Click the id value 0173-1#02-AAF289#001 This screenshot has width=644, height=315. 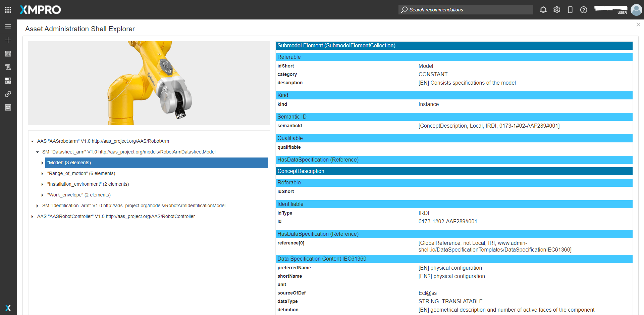point(448,222)
